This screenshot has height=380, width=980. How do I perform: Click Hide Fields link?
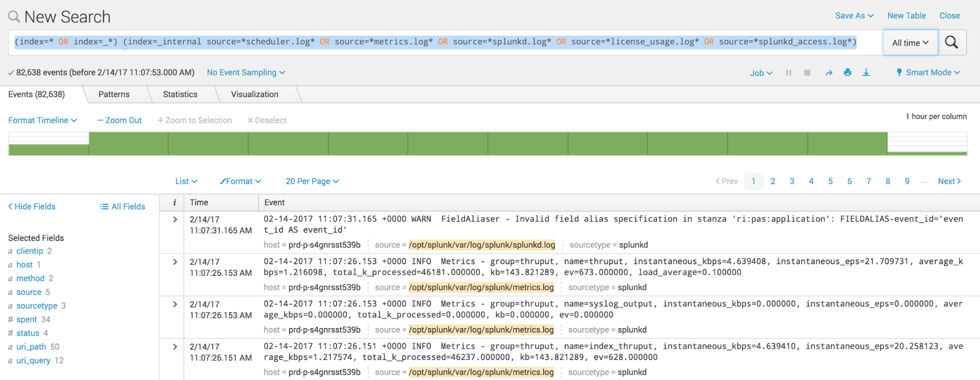(32, 207)
